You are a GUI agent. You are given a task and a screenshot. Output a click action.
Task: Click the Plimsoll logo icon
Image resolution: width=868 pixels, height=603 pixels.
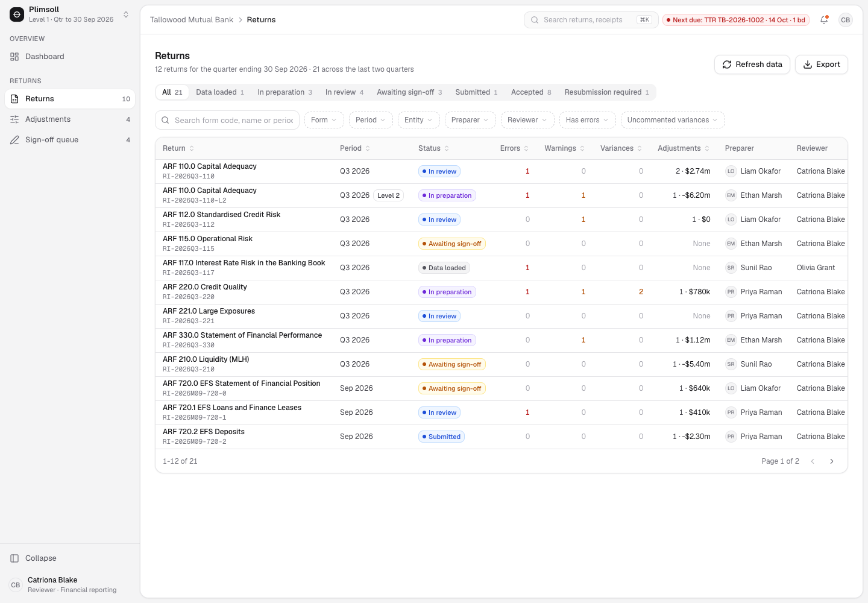pyautogui.click(x=17, y=14)
